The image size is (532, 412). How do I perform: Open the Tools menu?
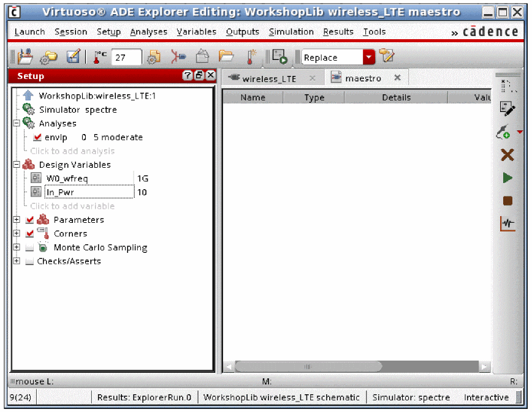(374, 32)
